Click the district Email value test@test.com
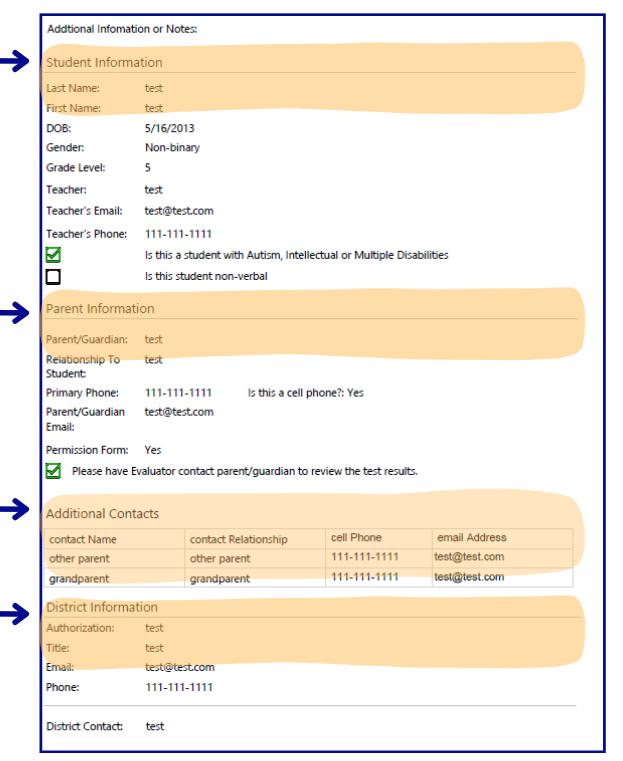The image size is (623, 761). pyautogui.click(x=180, y=667)
